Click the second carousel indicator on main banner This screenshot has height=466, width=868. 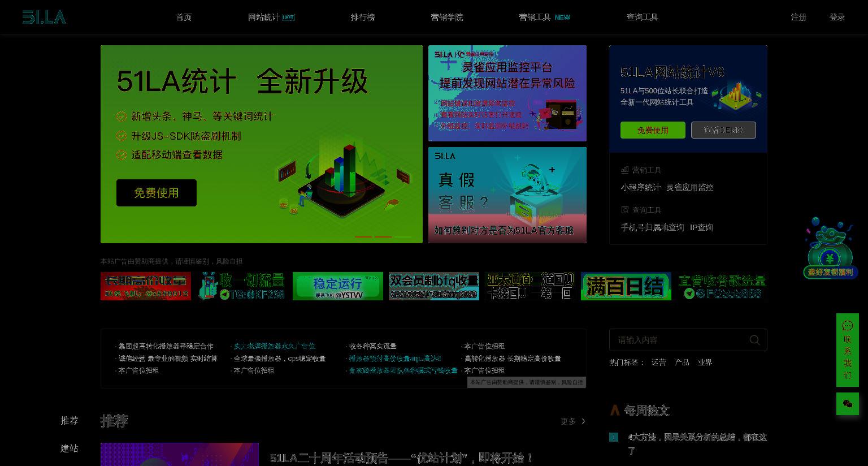tap(383, 236)
